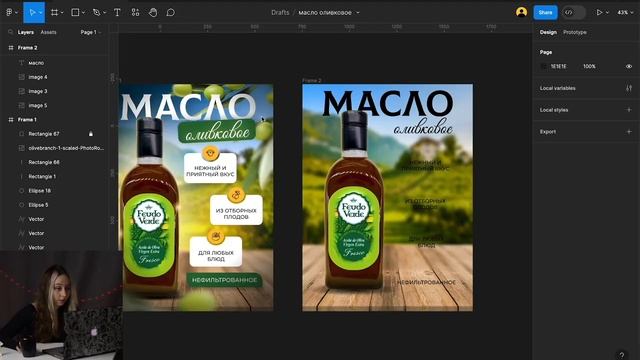Viewport: 640px width, 360px height.
Task: Click the image icon of image 4 layer
Action: [22, 77]
